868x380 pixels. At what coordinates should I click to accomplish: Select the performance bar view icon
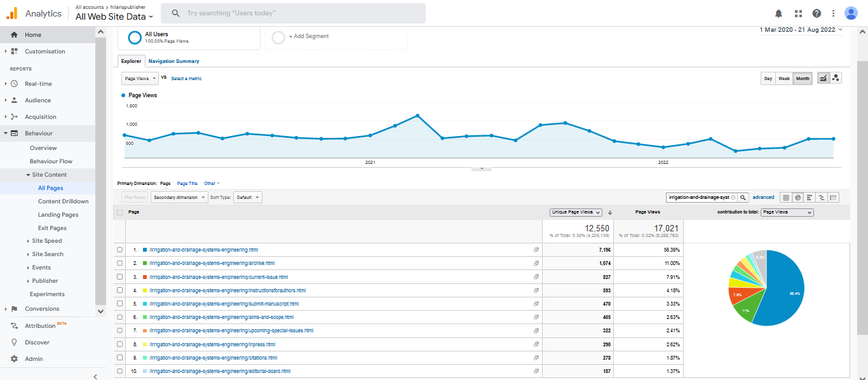click(x=810, y=198)
